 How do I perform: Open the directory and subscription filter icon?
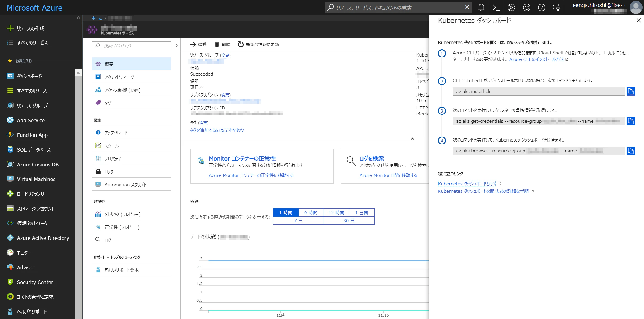[557, 8]
